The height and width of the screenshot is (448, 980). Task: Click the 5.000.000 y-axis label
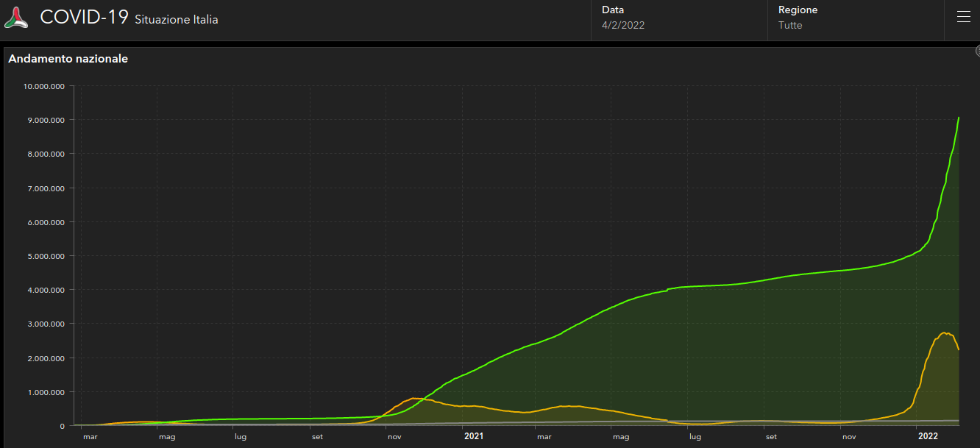46,256
